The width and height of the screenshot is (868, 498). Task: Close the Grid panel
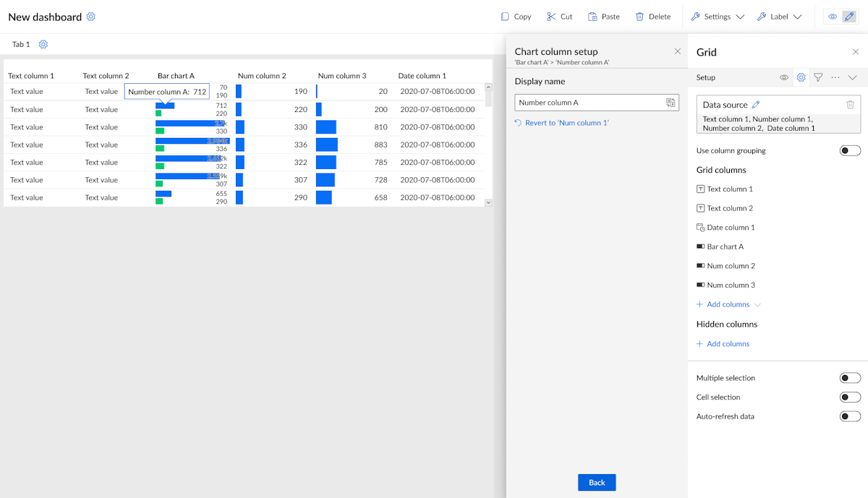[x=856, y=52]
